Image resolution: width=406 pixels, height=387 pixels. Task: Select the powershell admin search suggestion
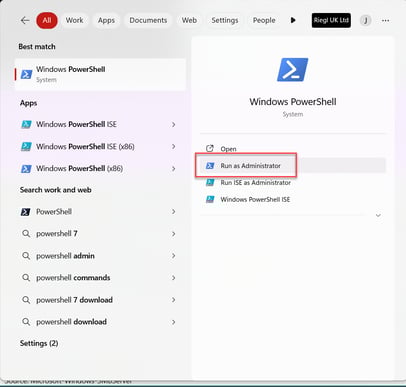click(x=100, y=256)
